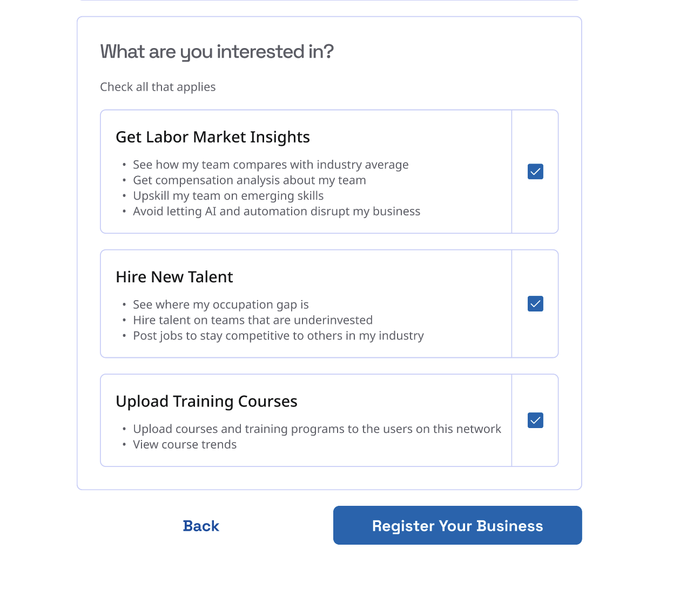Click the "View course trends" bullet
The width and height of the screenshot is (700, 610).
(185, 445)
